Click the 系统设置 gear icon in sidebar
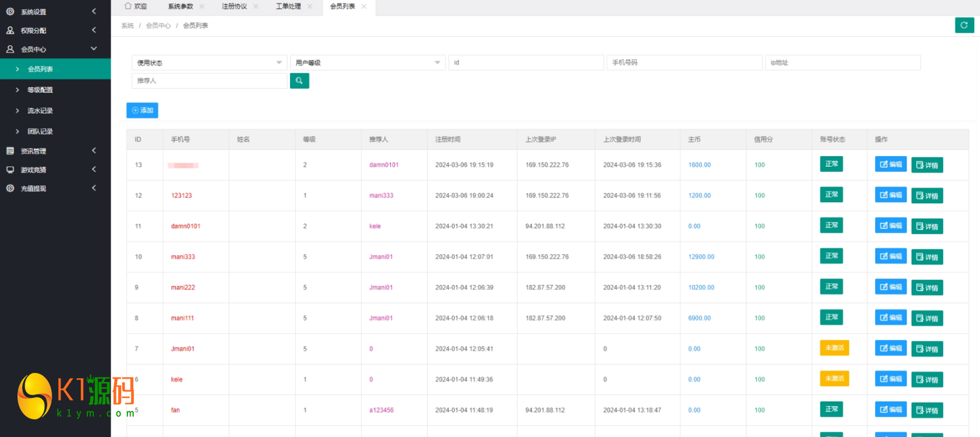This screenshot has height=437, width=980. pos(10,12)
